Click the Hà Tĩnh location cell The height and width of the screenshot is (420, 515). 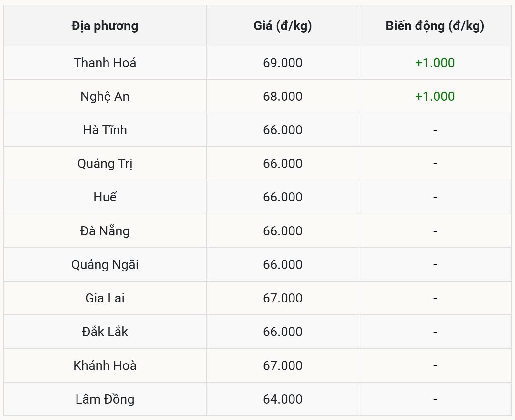pyautogui.click(x=105, y=130)
